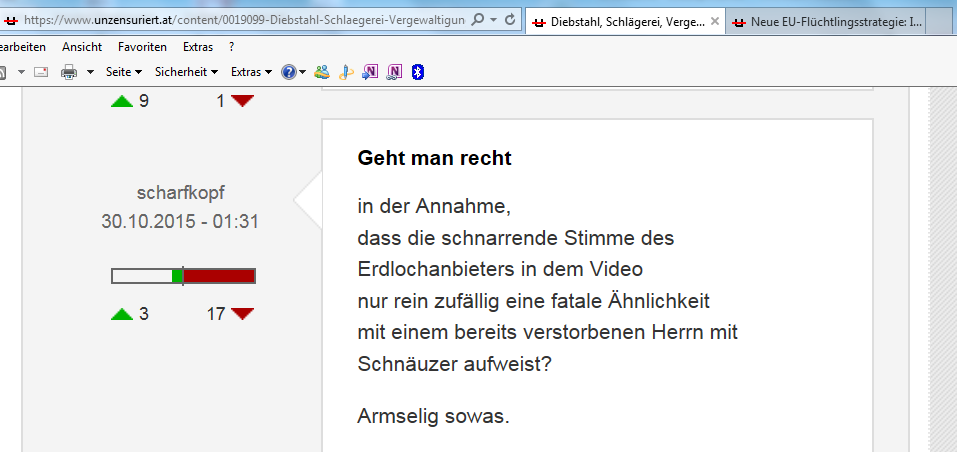Expand the Sicherheit dropdown menu

coord(186,72)
